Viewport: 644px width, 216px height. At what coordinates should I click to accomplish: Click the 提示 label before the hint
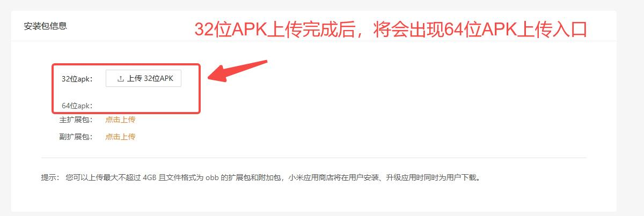(50, 177)
